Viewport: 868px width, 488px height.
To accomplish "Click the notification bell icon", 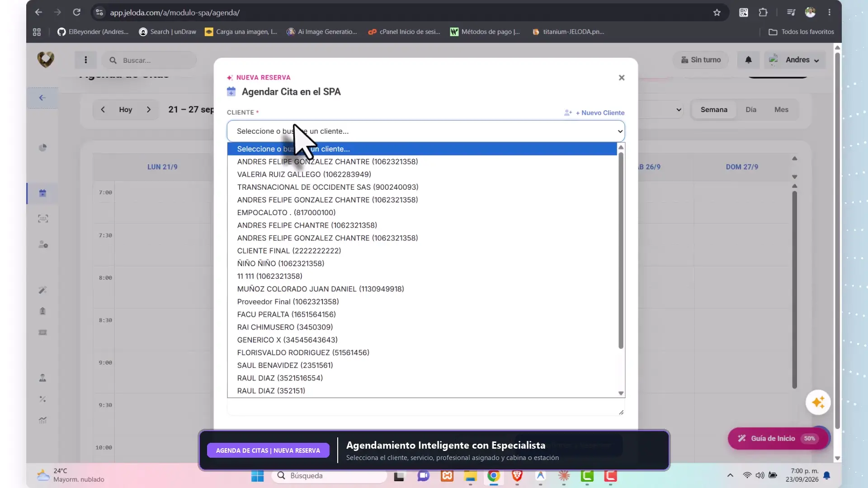I will (x=748, y=60).
